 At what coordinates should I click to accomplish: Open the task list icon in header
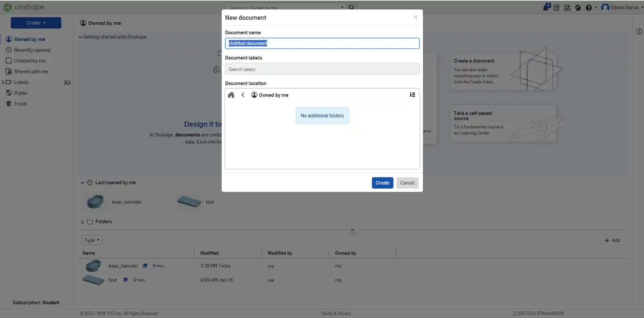click(x=556, y=8)
